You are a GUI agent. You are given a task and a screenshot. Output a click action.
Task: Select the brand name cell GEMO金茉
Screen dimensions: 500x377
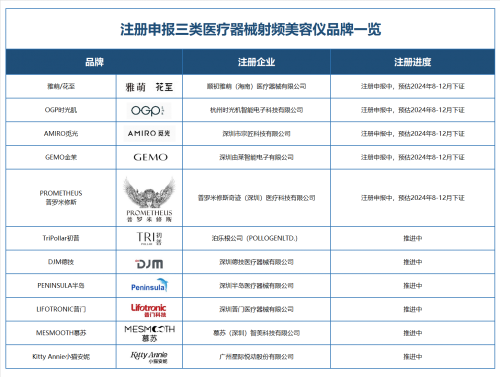tap(61, 157)
